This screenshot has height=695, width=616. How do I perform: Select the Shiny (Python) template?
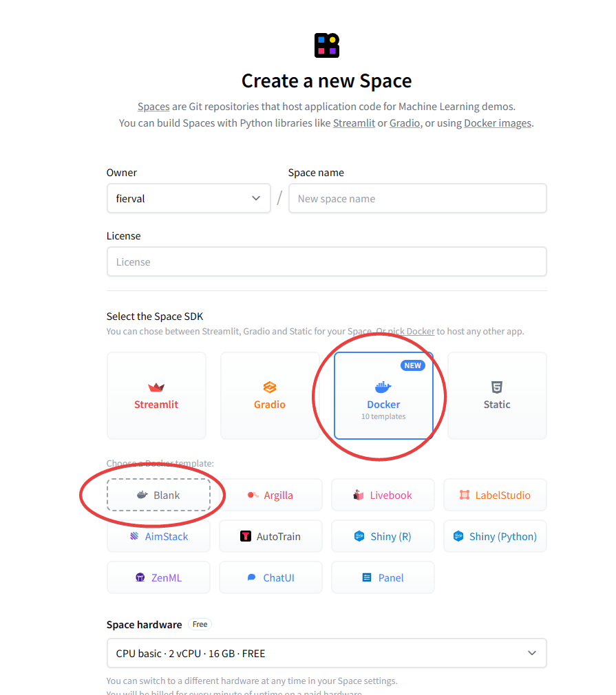coord(495,537)
